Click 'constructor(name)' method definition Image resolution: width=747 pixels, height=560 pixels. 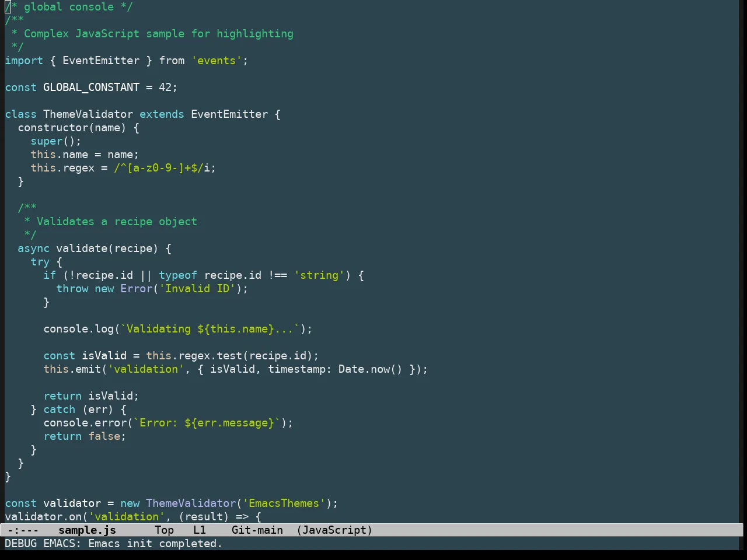72,128
